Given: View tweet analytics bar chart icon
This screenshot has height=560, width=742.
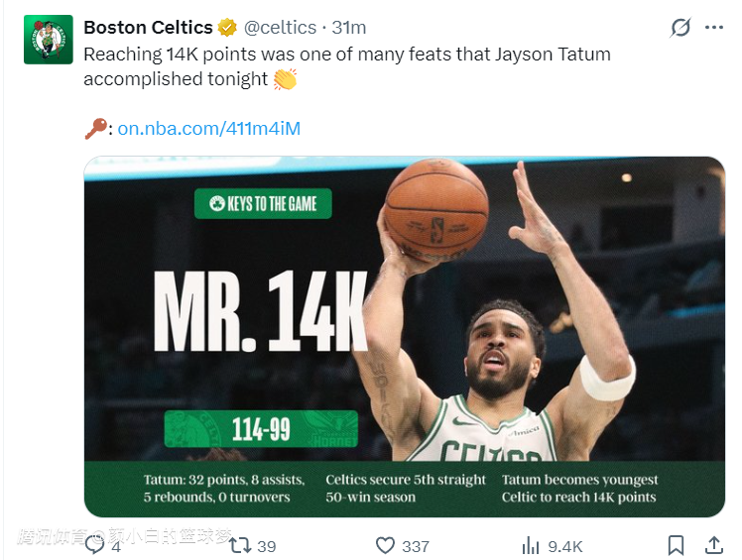Looking at the screenshot, I should coord(531,545).
